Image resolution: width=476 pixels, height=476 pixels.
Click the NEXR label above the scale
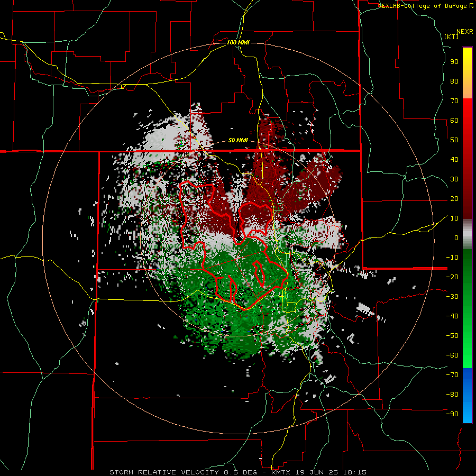point(465,32)
